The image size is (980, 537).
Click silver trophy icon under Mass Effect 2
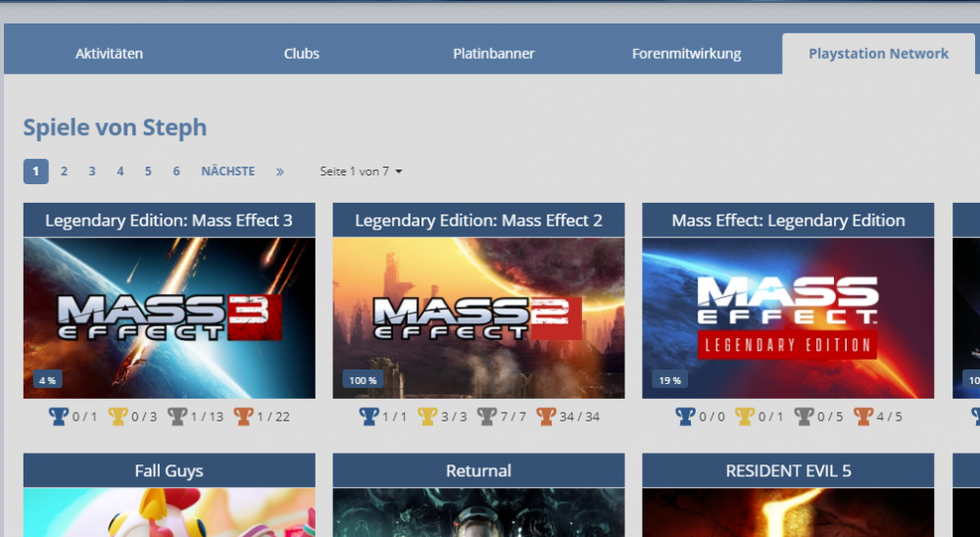pyautogui.click(x=486, y=416)
